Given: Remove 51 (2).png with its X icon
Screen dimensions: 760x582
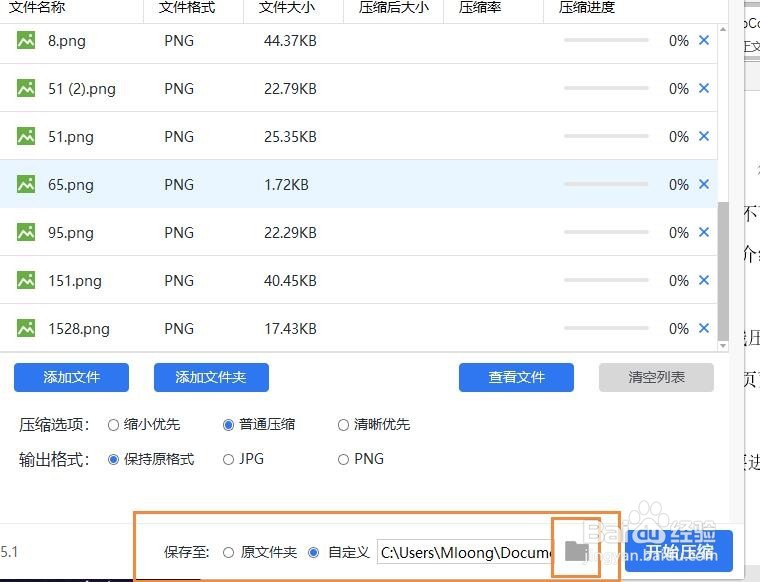Looking at the screenshot, I should click(704, 88).
